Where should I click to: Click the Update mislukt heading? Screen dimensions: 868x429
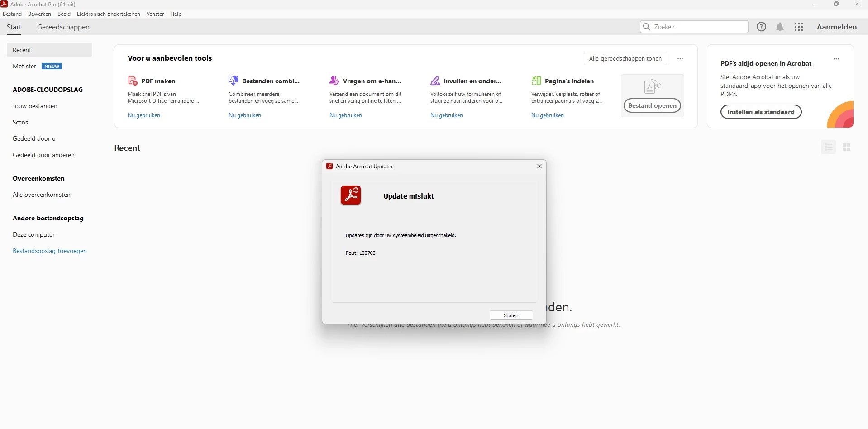pos(409,196)
